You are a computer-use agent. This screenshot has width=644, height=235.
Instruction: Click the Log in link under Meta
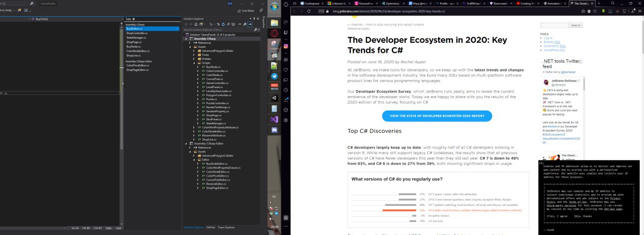click(548, 38)
